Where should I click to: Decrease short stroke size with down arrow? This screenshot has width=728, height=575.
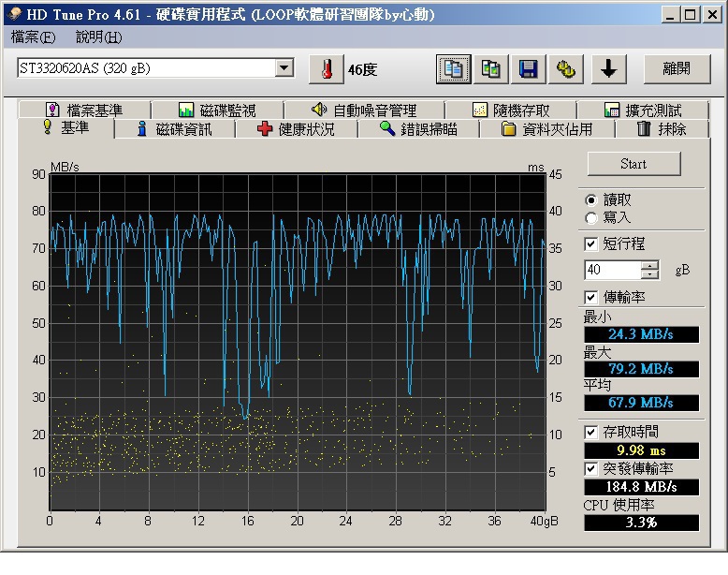650,274
